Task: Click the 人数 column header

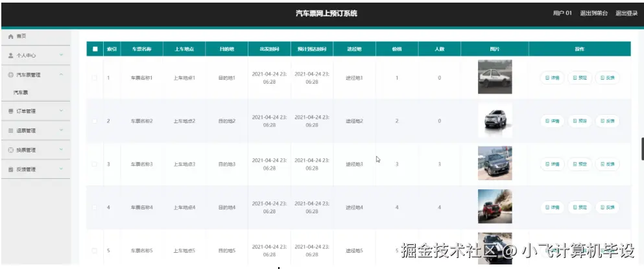Action: tap(440, 49)
